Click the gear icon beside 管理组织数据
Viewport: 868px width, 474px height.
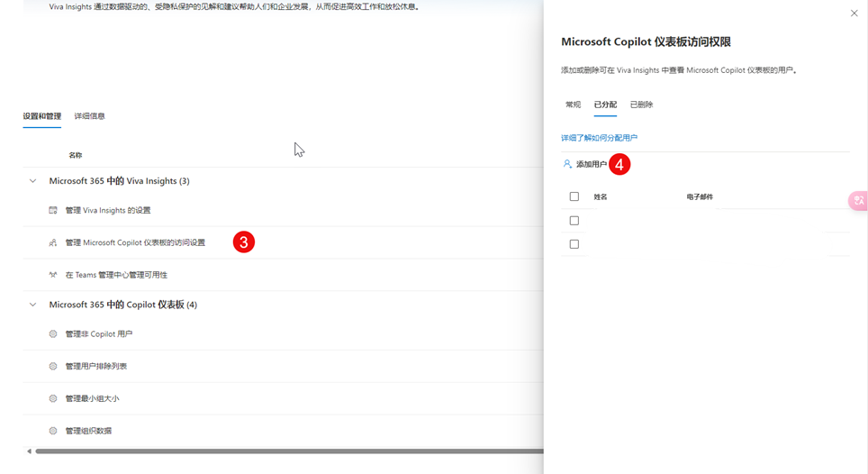(53, 430)
